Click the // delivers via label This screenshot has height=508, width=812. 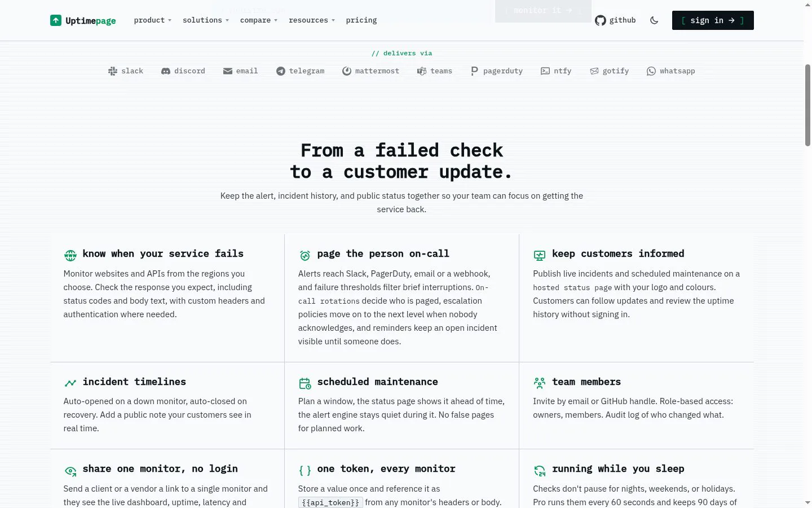click(401, 53)
